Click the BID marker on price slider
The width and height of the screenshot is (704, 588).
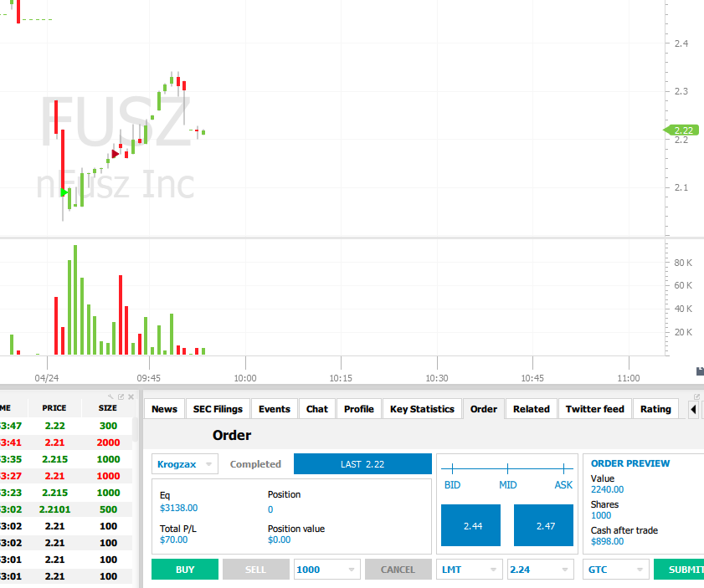pos(452,469)
